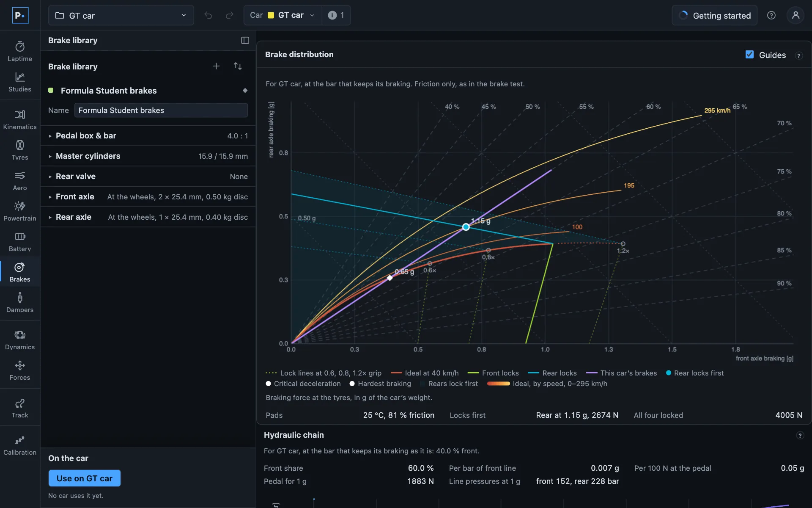Open help from the top bar
Image resolution: width=812 pixels, height=508 pixels.
click(x=771, y=15)
